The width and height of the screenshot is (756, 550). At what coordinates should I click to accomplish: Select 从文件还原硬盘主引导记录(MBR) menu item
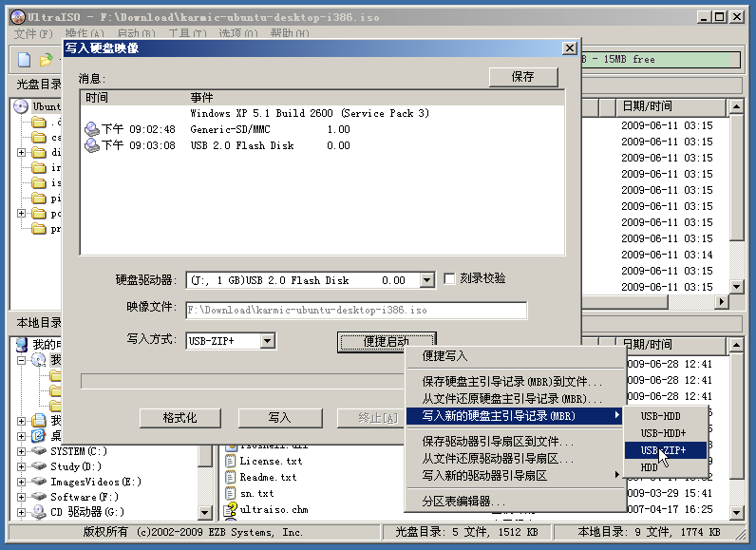pyautogui.click(x=515, y=399)
